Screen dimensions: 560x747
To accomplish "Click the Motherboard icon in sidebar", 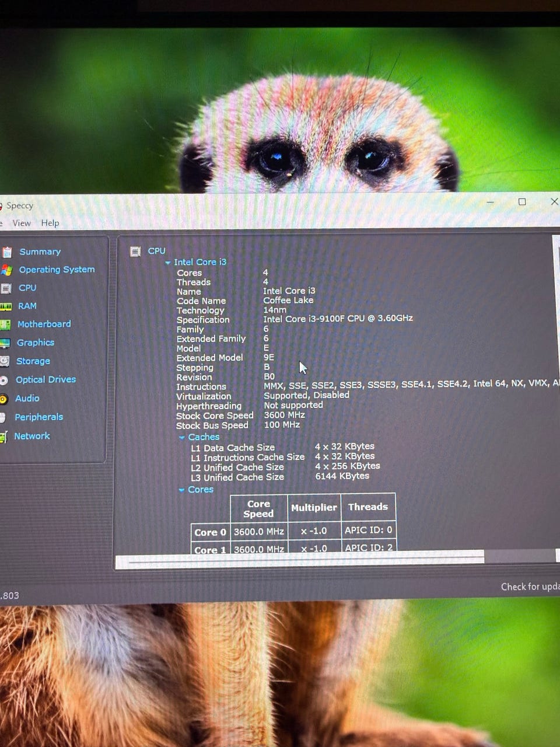I will [x=5, y=324].
